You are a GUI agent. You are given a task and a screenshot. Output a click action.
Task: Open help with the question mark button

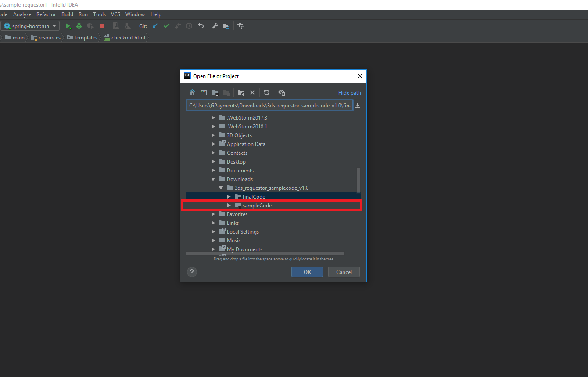(192, 272)
